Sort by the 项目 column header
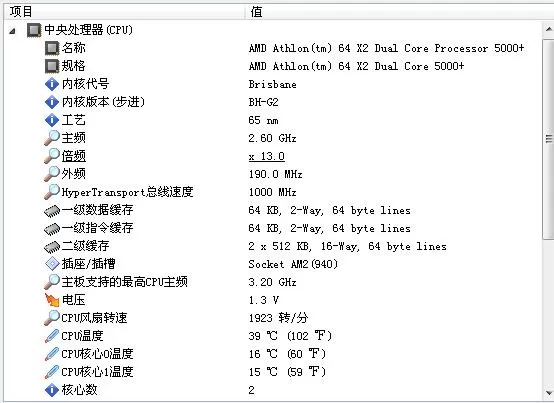This screenshot has width=554, height=403. click(124, 12)
